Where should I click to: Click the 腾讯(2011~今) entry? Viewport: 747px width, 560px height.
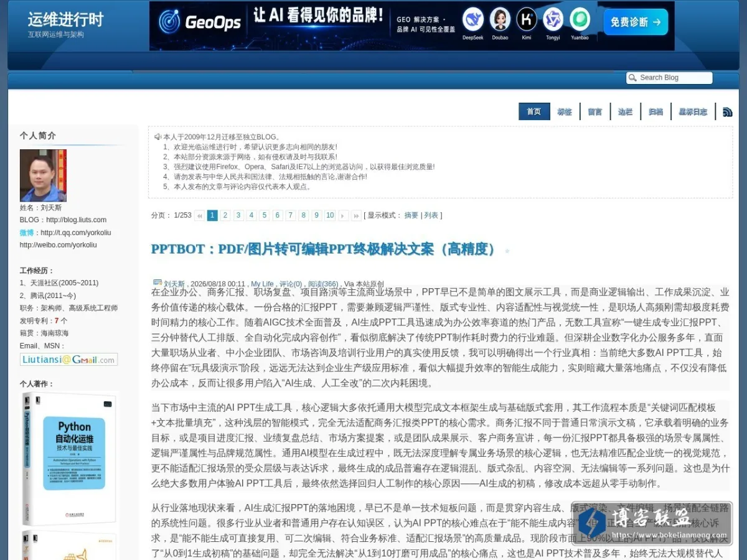click(48, 296)
